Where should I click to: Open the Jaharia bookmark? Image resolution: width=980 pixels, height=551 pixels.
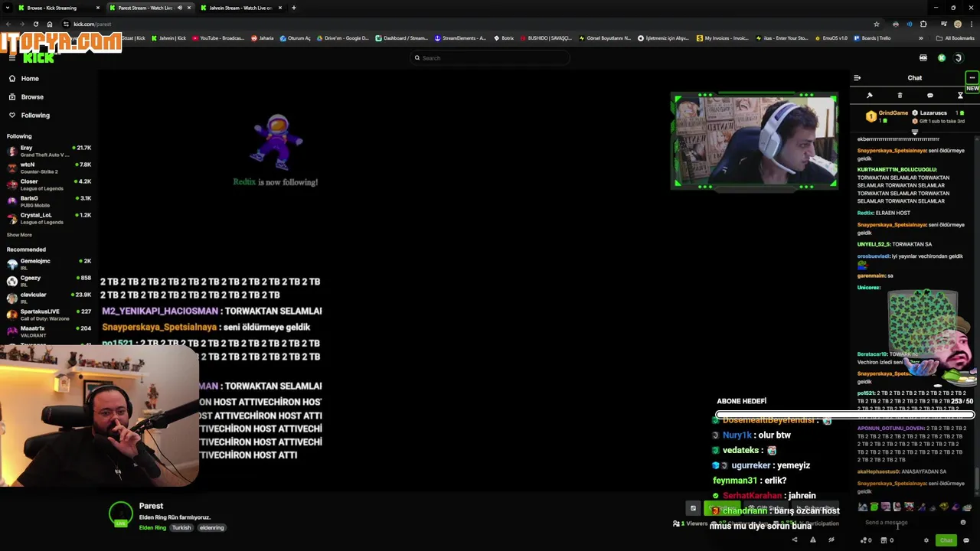tap(263, 38)
